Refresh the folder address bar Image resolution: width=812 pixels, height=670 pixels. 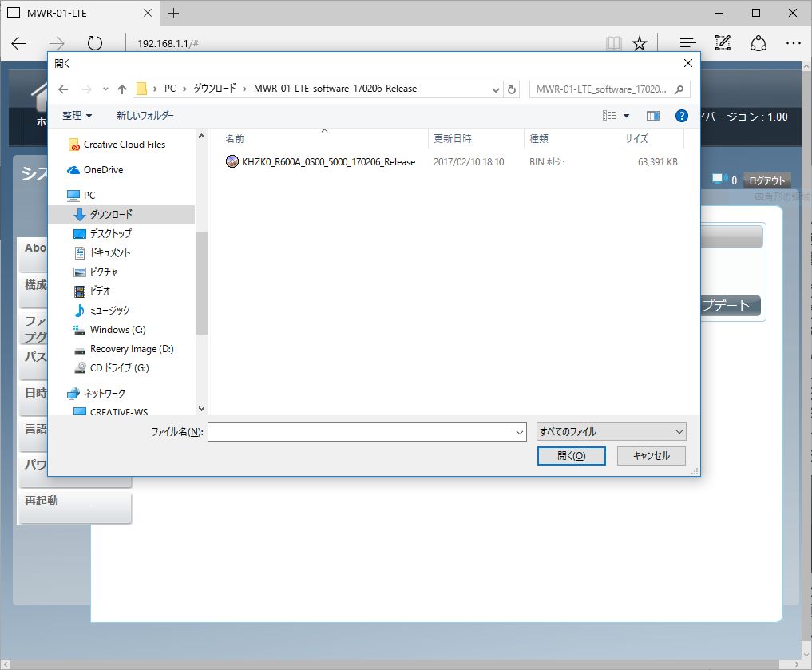[x=513, y=89]
